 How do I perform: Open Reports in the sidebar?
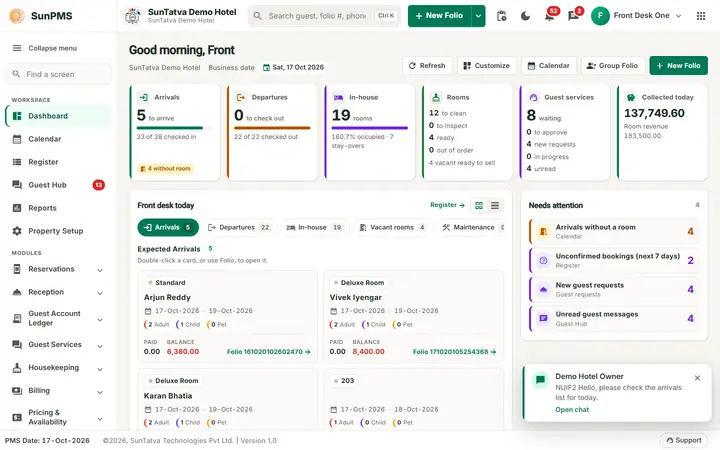[x=58, y=208]
